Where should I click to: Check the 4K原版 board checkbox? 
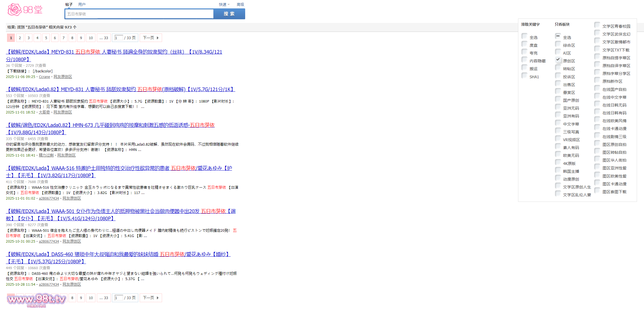558,162
